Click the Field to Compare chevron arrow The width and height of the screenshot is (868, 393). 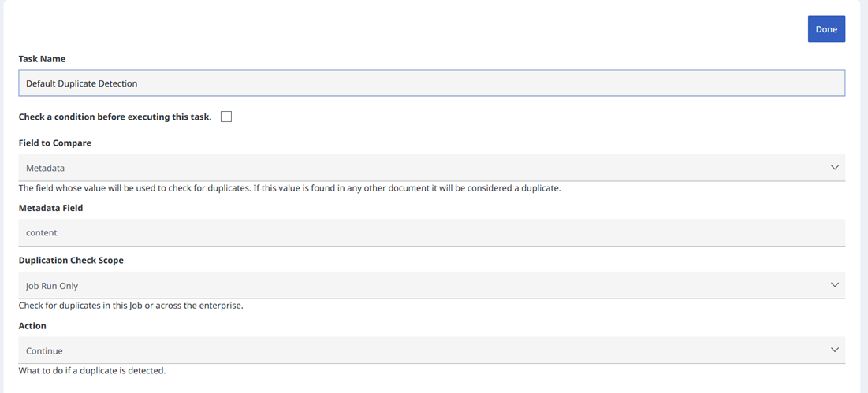(834, 168)
